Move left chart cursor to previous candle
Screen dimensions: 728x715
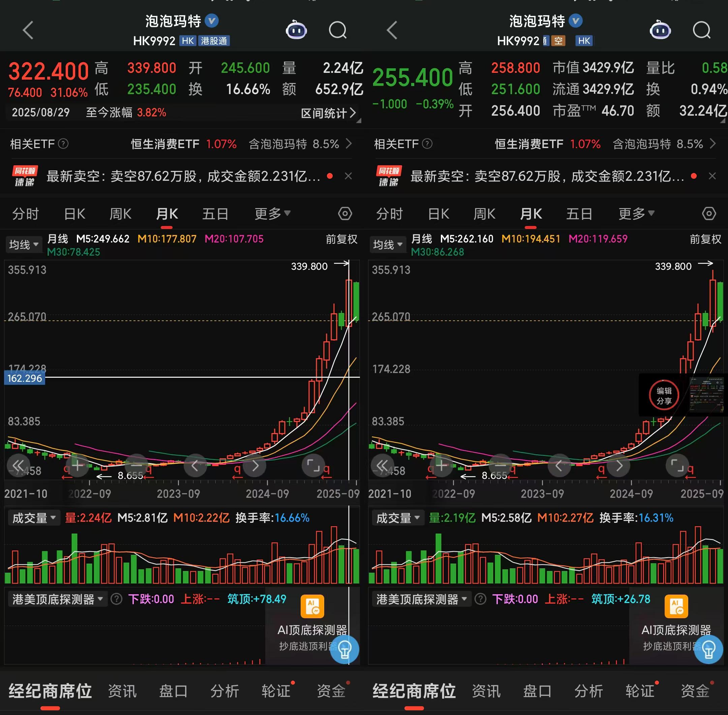click(x=195, y=465)
